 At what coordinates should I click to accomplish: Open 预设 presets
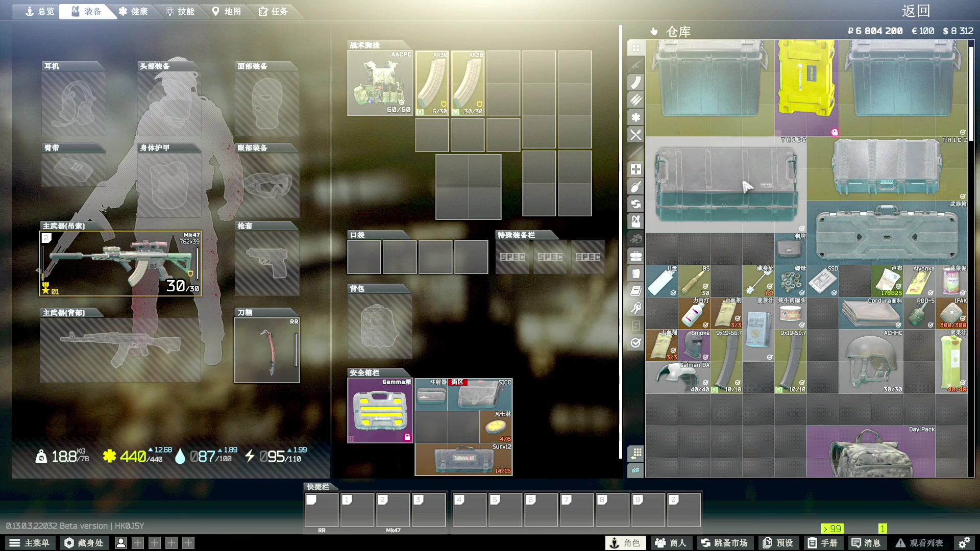(778, 543)
